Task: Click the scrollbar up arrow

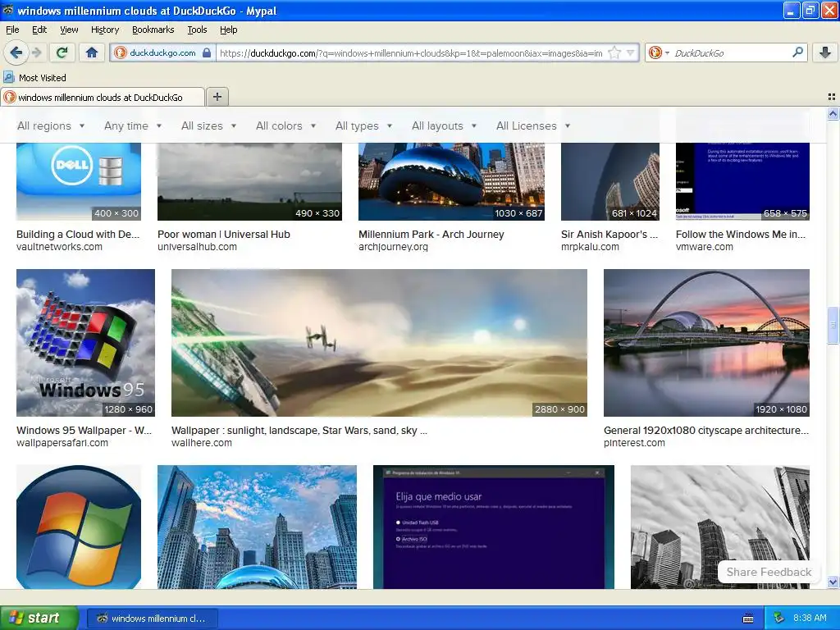Action: click(833, 113)
